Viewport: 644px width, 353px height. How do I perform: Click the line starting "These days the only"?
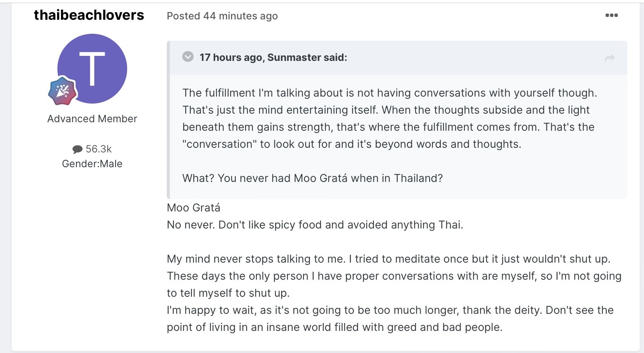pos(394,276)
